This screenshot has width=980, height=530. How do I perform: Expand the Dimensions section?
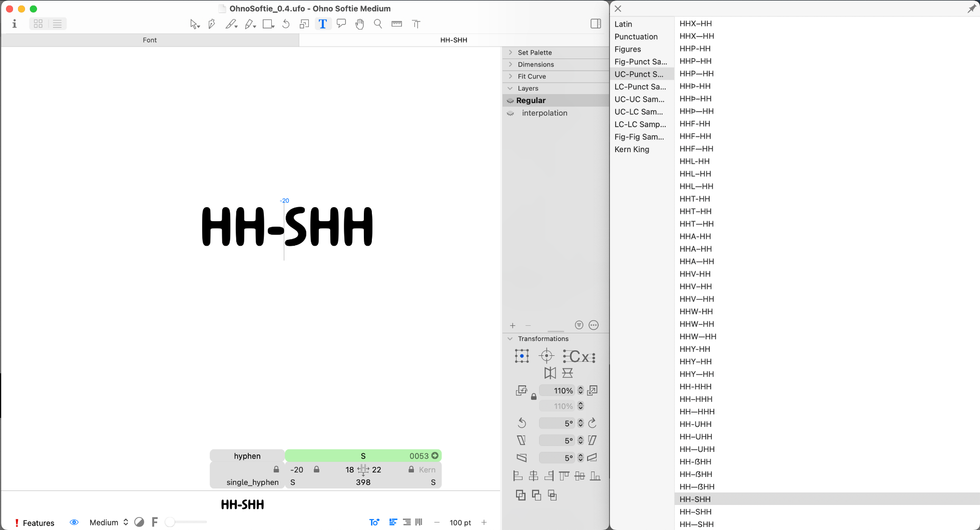coord(510,64)
